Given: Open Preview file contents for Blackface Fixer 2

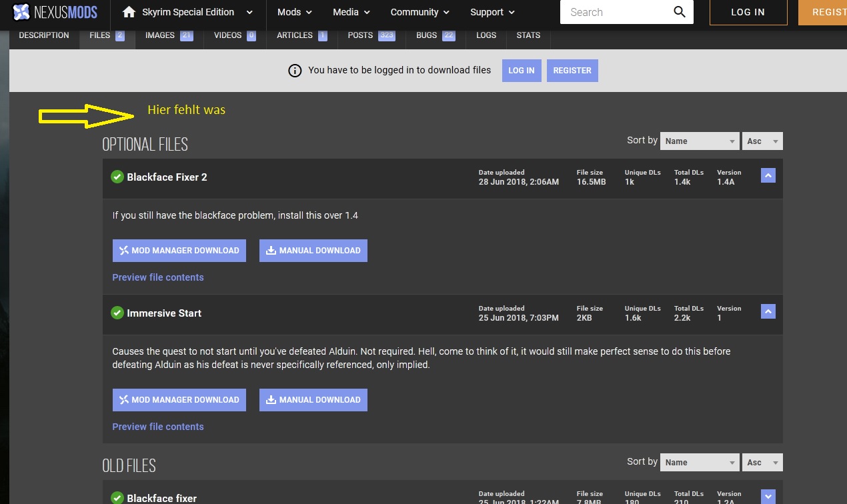Looking at the screenshot, I should (158, 277).
